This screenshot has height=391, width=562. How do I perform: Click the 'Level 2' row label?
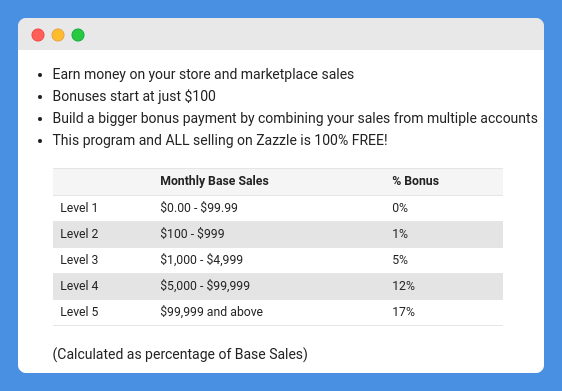[x=79, y=234]
